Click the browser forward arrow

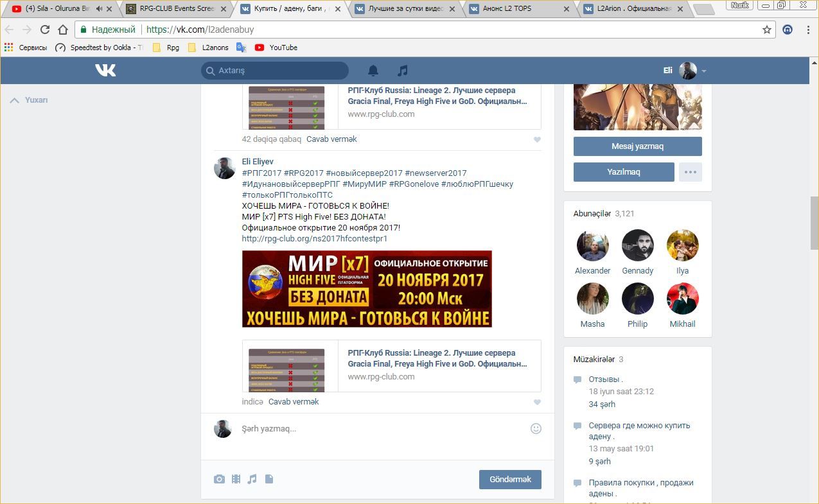click(x=27, y=30)
